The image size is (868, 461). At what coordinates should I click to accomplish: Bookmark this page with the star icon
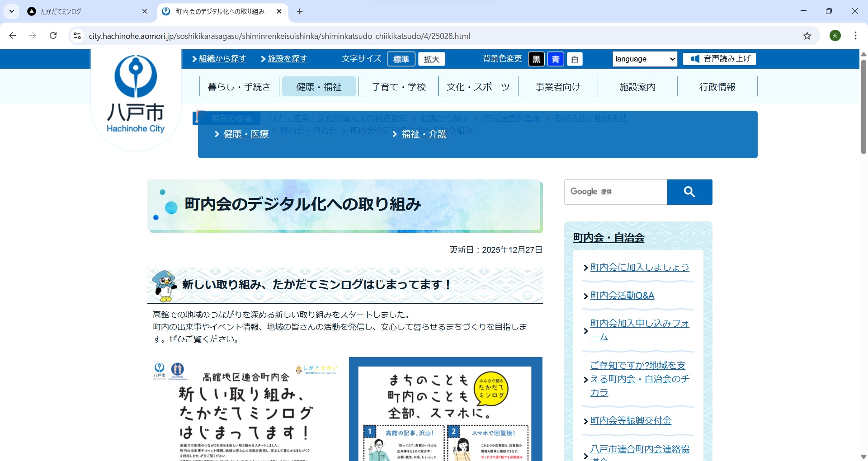807,36
